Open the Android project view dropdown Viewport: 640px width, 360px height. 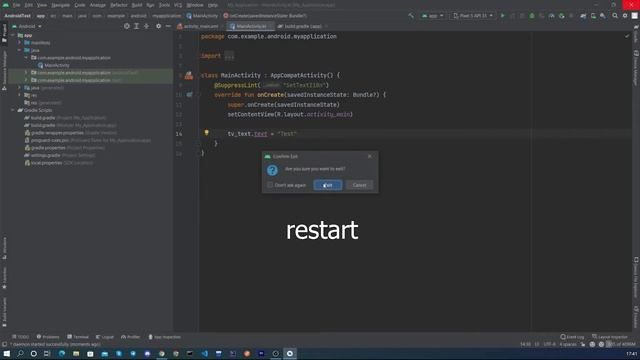click(x=27, y=26)
